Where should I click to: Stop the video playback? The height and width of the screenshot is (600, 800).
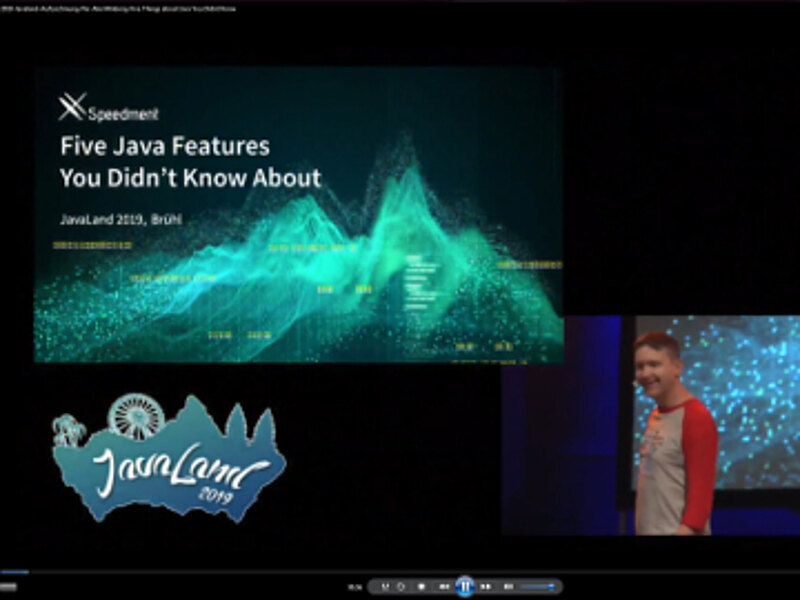422,586
